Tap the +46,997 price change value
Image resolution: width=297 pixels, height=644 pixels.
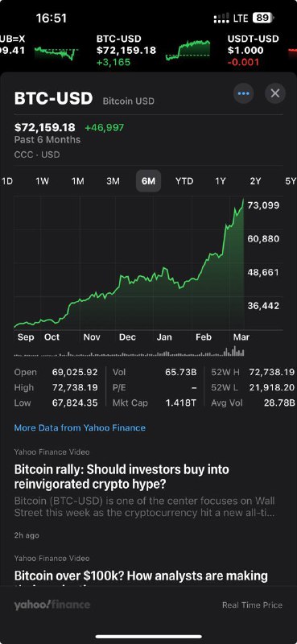click(x=105, y=128)
